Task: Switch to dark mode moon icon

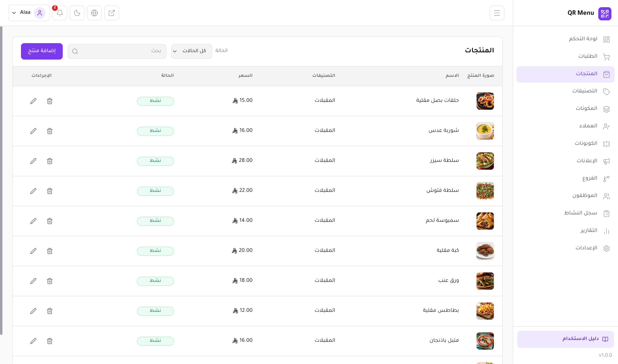Action: coord(77,13)
